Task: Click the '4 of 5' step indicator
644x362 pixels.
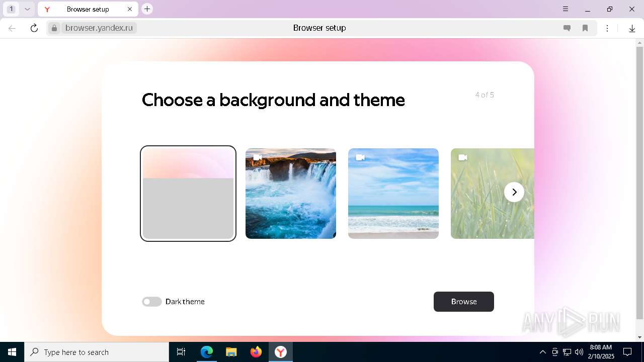Action: [485, 95]
